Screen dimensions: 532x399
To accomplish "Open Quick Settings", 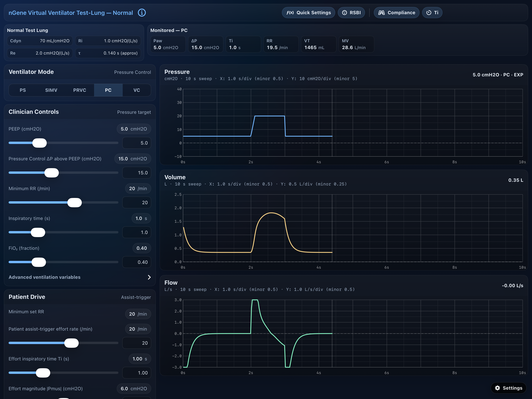I will pyautogui.click(x=308, y=12).
